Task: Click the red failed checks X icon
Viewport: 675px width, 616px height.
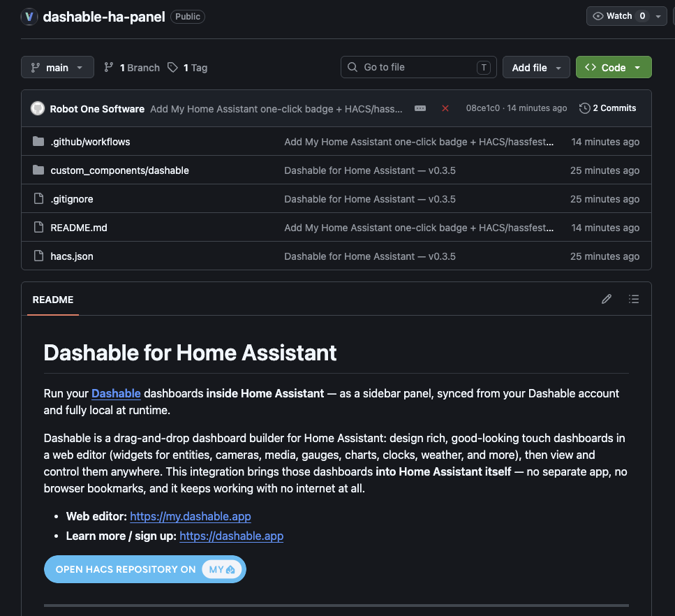Action: click(x=445, y=108)
